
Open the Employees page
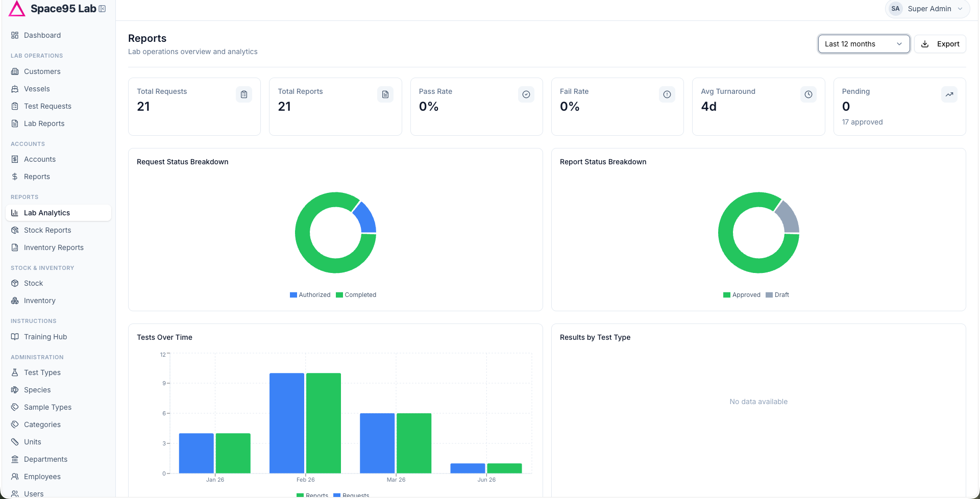[58, 477]
